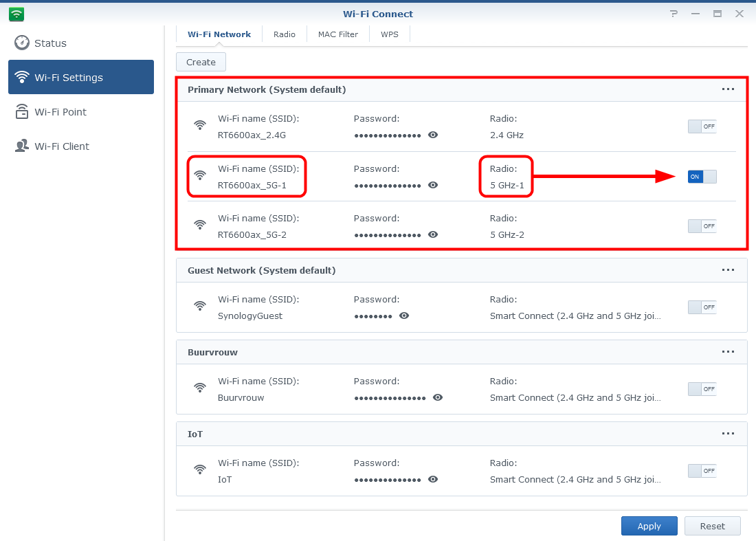Click the RT6600ax_5G-1 masked password dots

[388, 186]
